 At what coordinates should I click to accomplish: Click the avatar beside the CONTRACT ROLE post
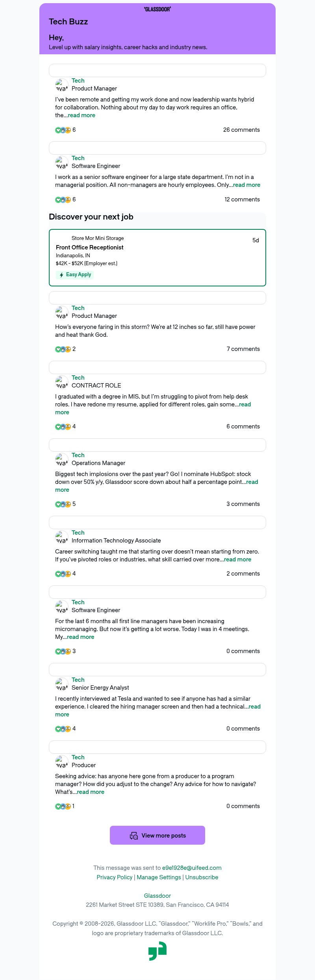(61, 381)
